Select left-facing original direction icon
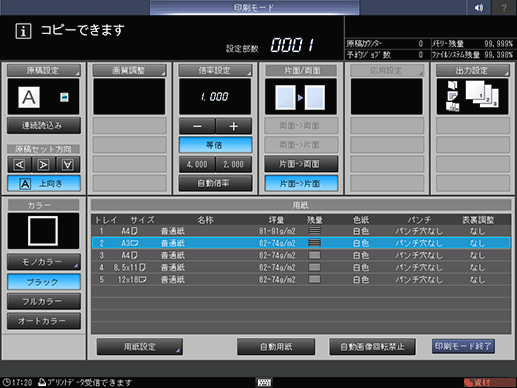This screenshot has height=388, width=517. [19, 164]
